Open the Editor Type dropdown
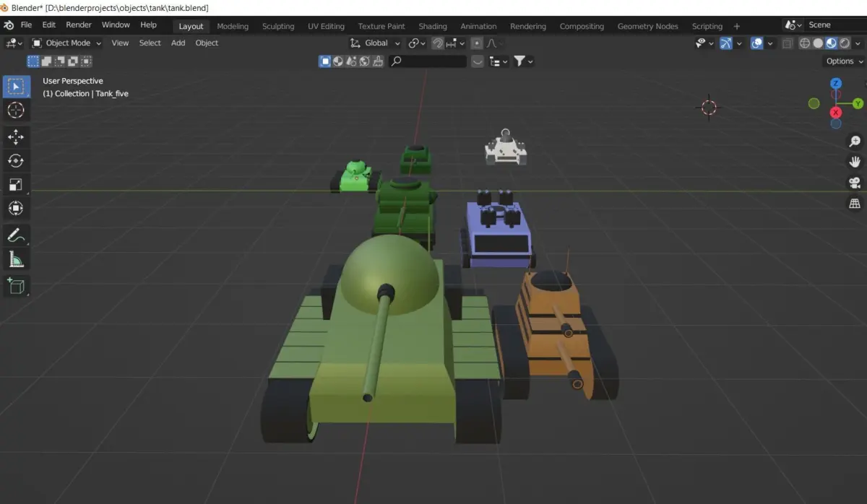867x504 pixels. pyautogui.click(x=14, y=43)
